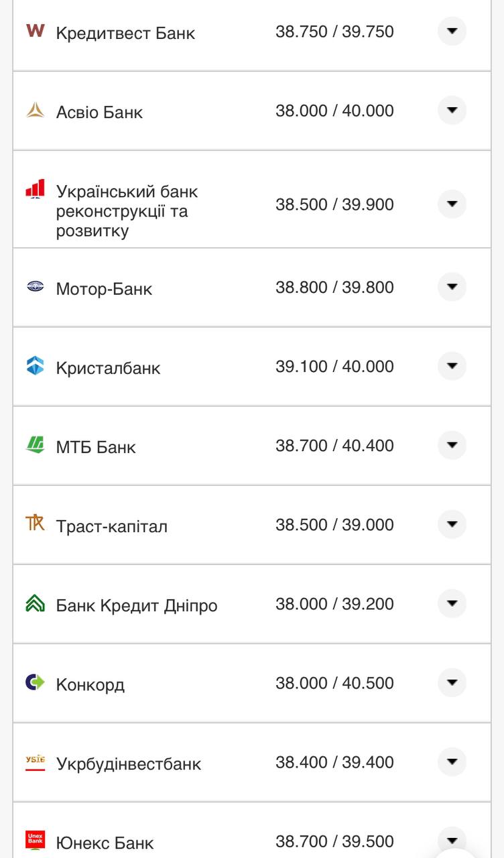Viewport: 504px width, 858px height.
Task: Click the Мотор-Банк logo icon
Action: (x=35, y=287)
